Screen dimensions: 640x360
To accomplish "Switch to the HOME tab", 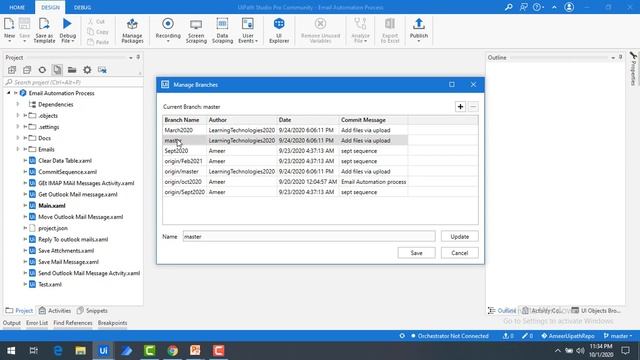I will pyautogui.click(x=17, y=7).
